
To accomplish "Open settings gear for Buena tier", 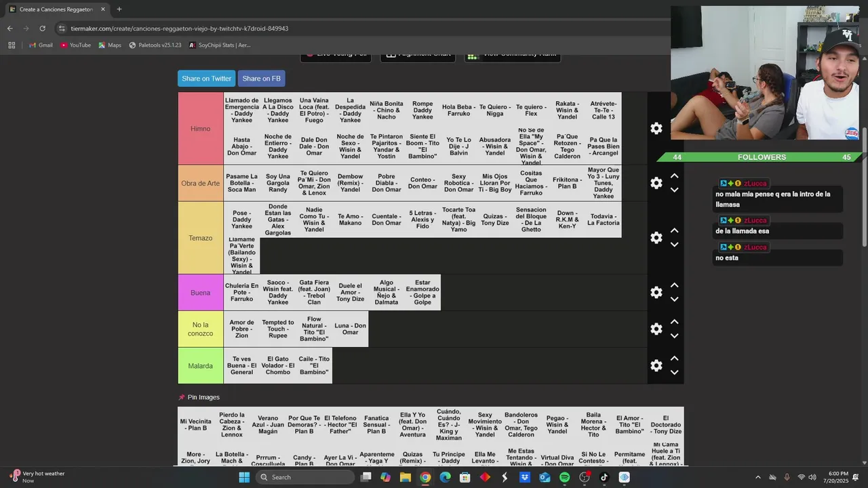I will [656, 292].
